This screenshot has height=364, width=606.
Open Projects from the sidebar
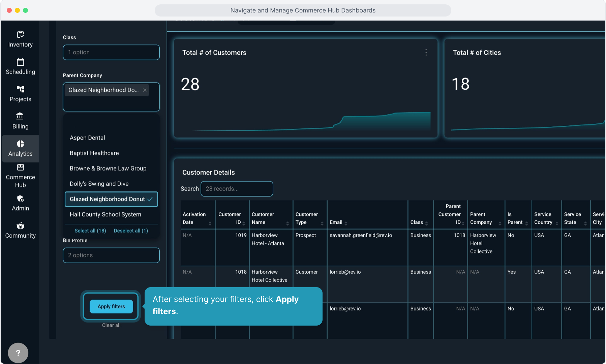click(x=20, y=89)
